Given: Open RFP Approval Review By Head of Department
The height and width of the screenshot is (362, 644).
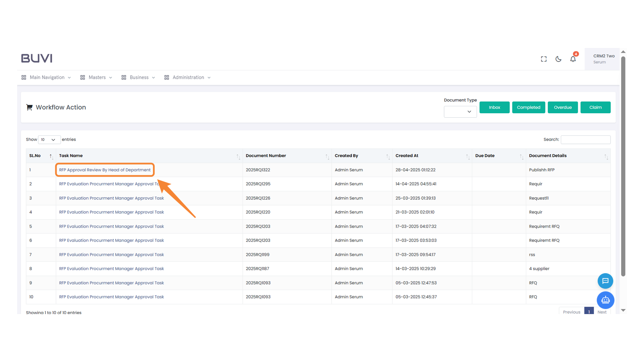Looking at the screenshot, I should (x=105, y=170).
